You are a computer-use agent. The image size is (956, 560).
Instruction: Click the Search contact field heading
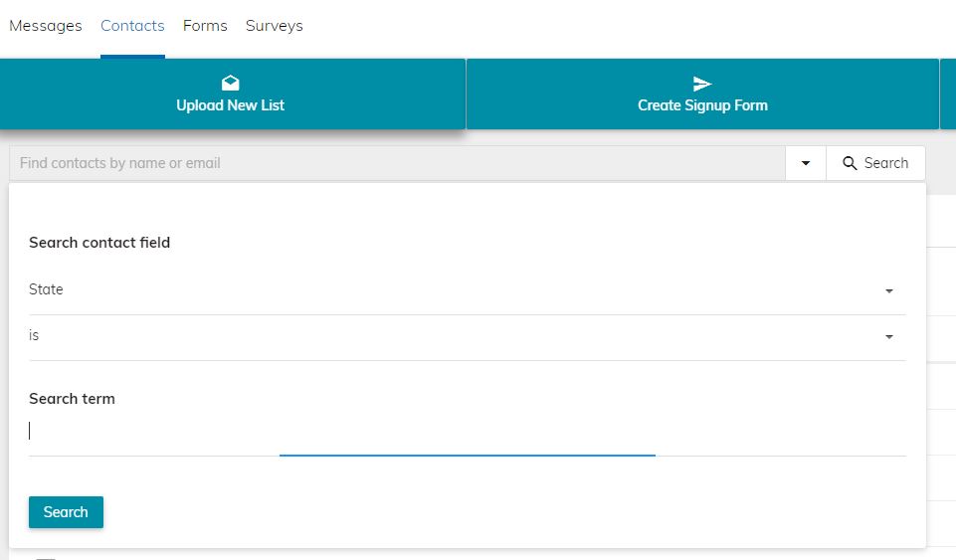tap(99, 243)
